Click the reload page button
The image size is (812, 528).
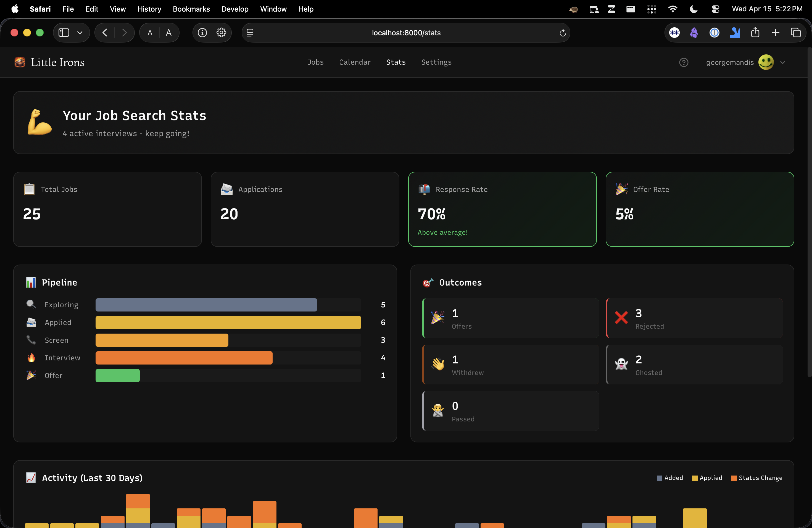(x=563, y=33)
